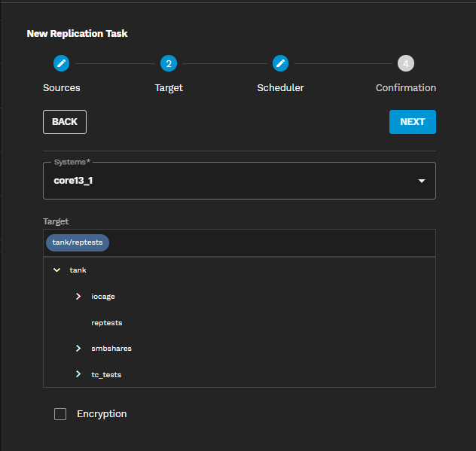Select the smbshares dataset name

(x=111, y=349)
